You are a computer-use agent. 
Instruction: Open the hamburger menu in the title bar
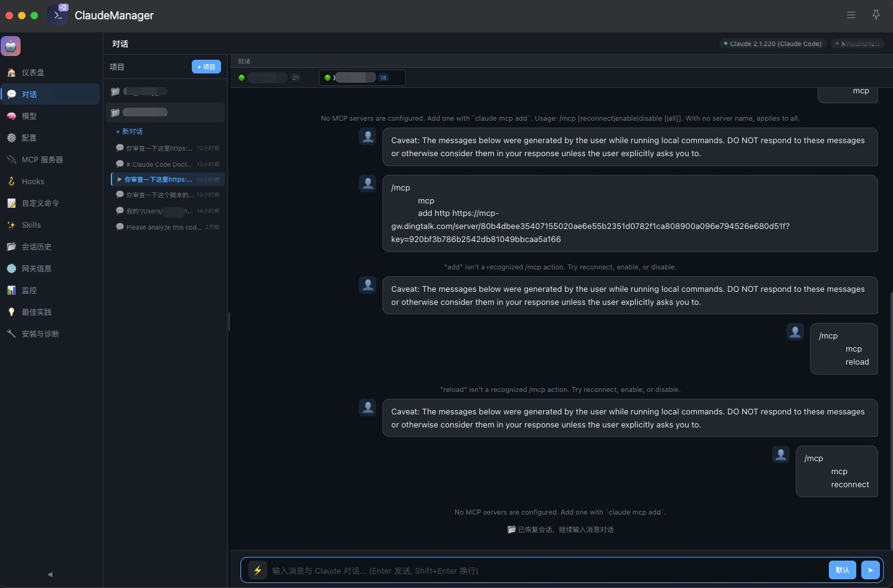tap(851, 15)
